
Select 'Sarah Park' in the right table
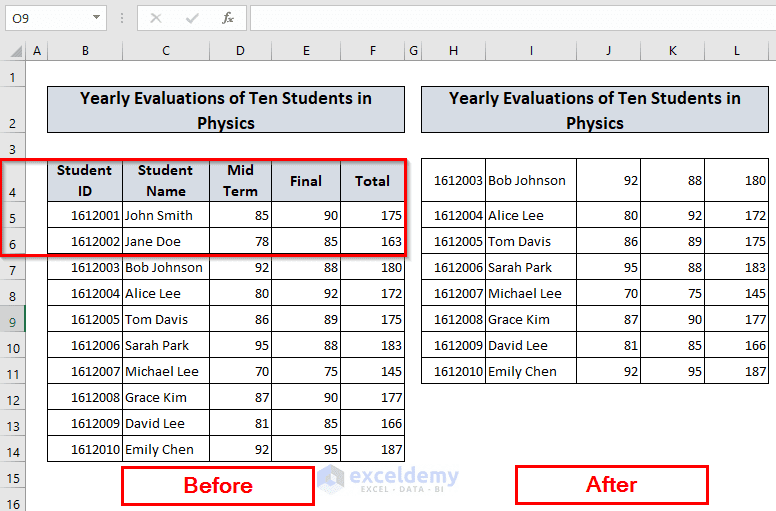[x=531, y=267]
